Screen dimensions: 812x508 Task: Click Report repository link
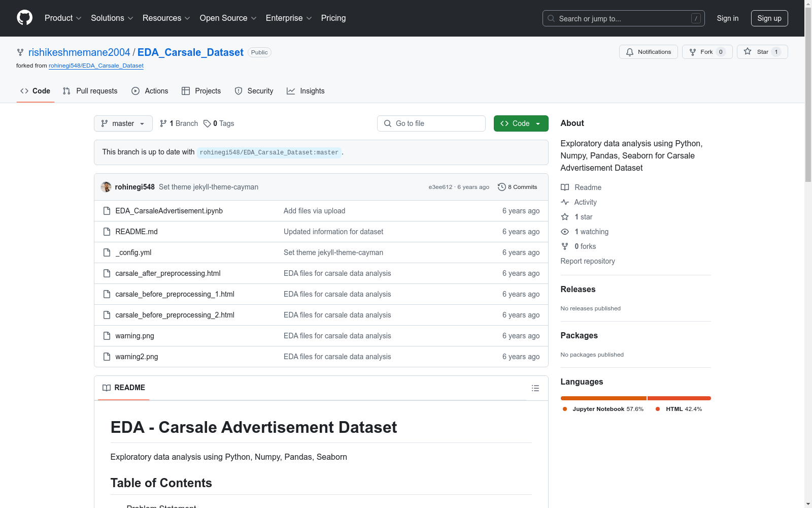[588, 261]
